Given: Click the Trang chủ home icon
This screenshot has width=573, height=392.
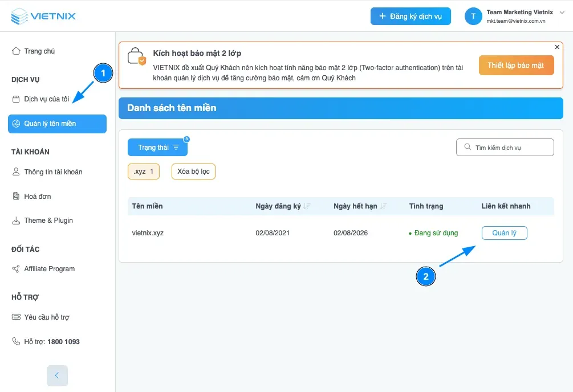Looking at the screenshot, I should (x=16, y=51).
